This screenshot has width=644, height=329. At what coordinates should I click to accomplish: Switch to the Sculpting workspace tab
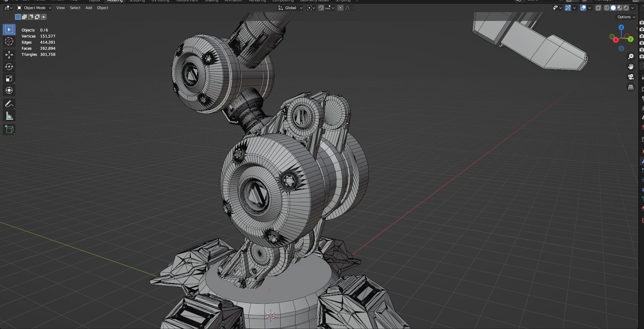click(137, 1)
